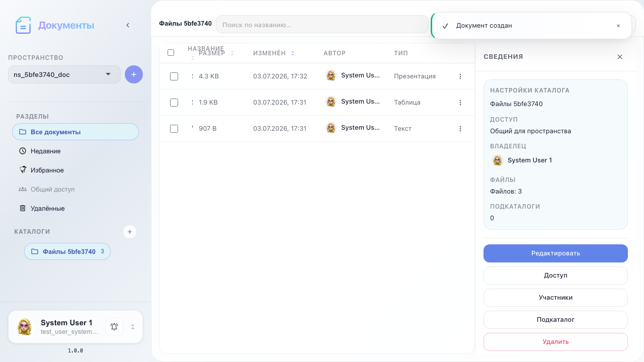Click the Файлов: 3 value in Сведения
Image resolution: width=644 pixels, height=362 pixels.
tap(506, 192)
